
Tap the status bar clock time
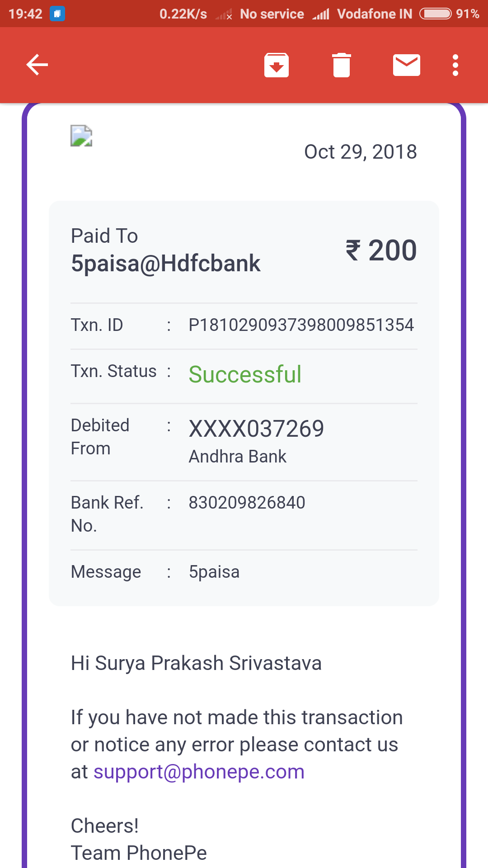(25, 14)
